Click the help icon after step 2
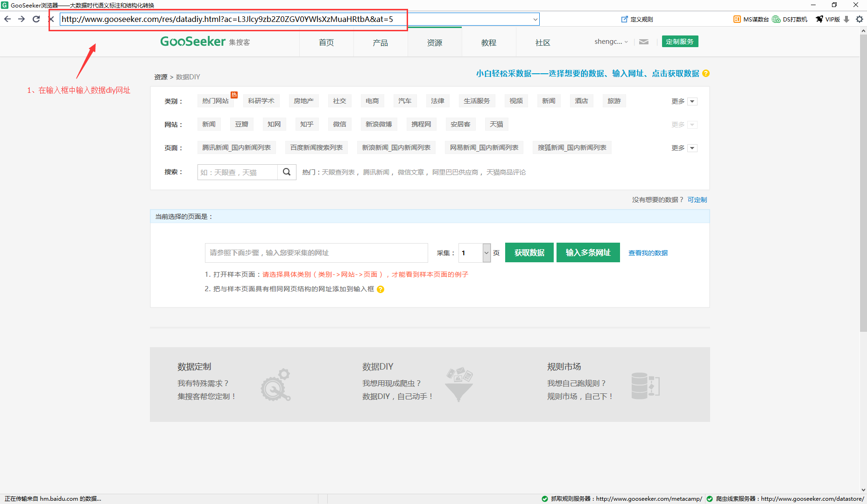 pyautogui.click(x=381, y=289)
